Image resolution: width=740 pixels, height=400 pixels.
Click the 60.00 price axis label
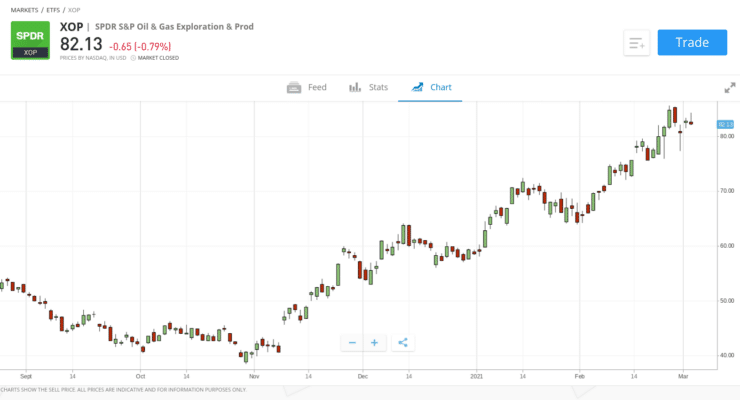pyautogui.click(x=727, y=246)
